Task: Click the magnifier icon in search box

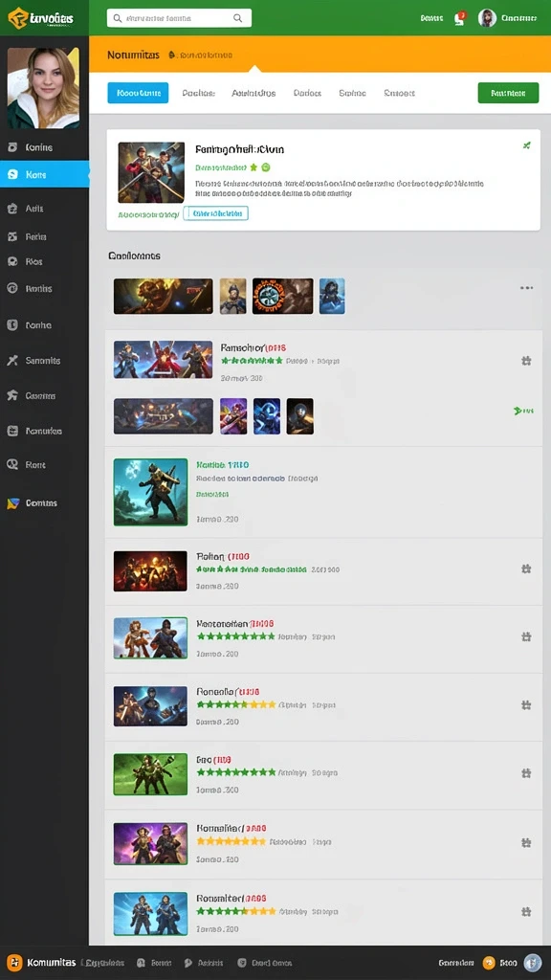Action: [237, 18]
